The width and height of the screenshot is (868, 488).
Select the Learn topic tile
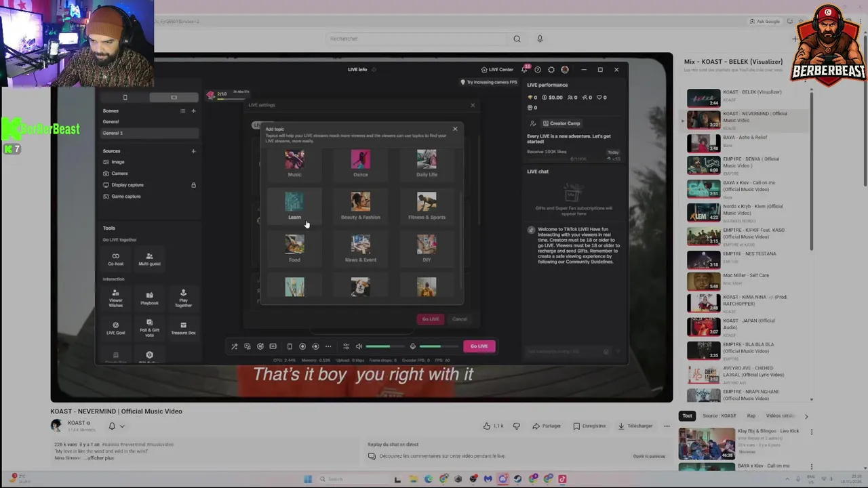tap(294, 206)
